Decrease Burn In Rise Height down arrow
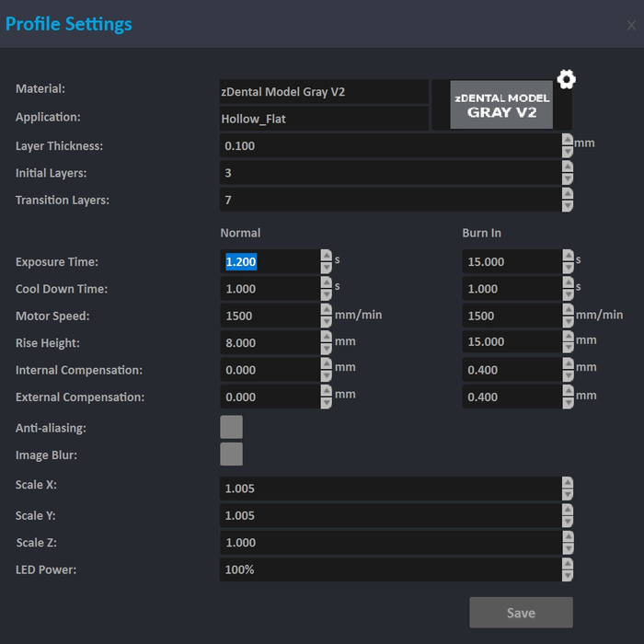 (568, 349)
